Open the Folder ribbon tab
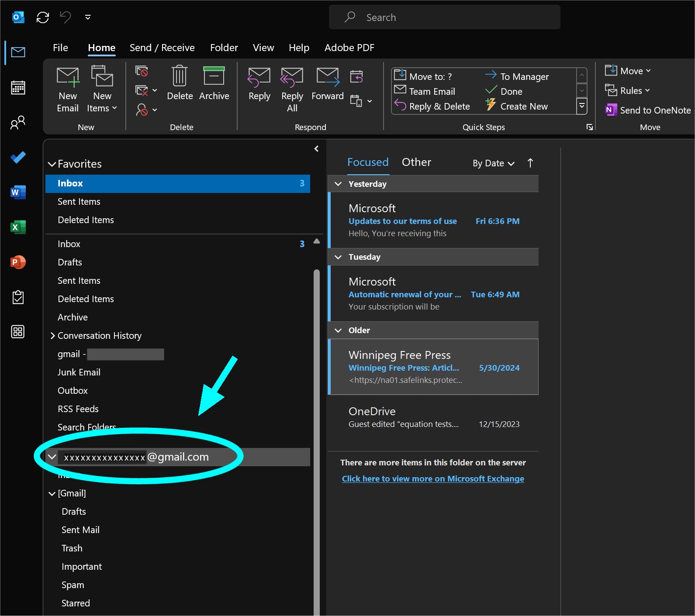 tap(224, 48)
